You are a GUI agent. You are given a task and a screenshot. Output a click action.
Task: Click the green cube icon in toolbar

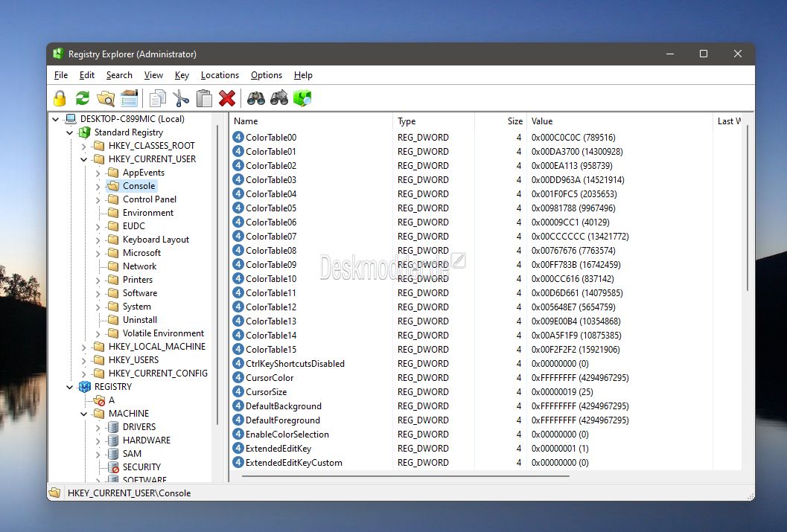point(302,98)
